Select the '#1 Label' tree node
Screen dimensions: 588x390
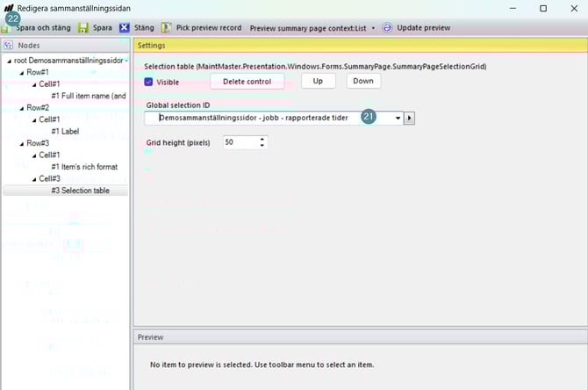point(65,131)
